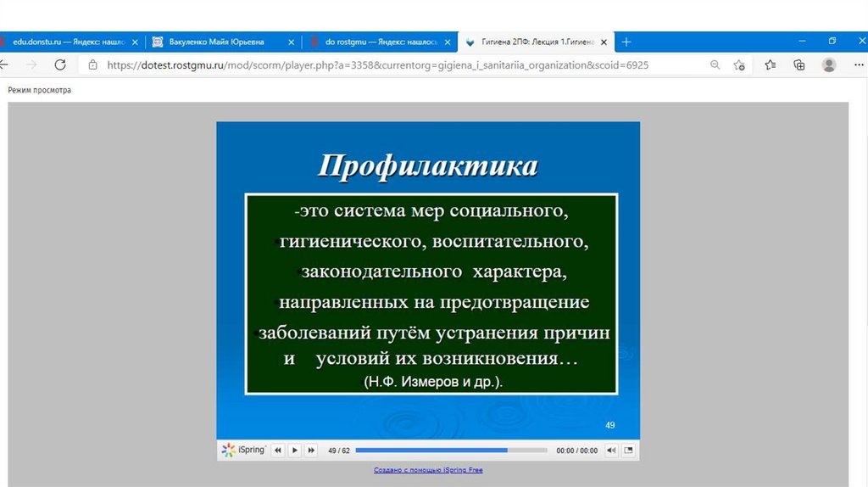Click the line '-это система мер социального,'
The width and height of the screenshot is (868, 487).
click(431, 211)
